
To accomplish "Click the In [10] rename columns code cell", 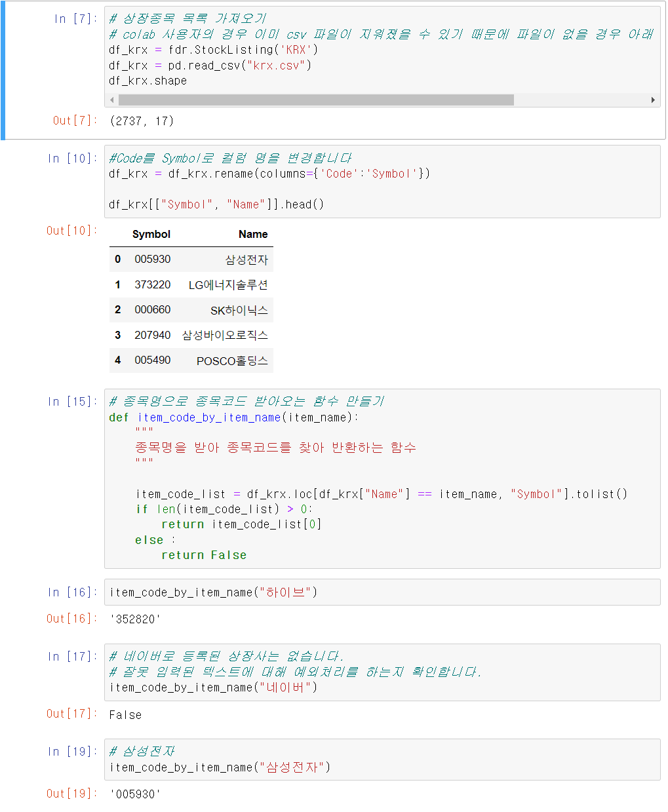I will pos(382,182).
